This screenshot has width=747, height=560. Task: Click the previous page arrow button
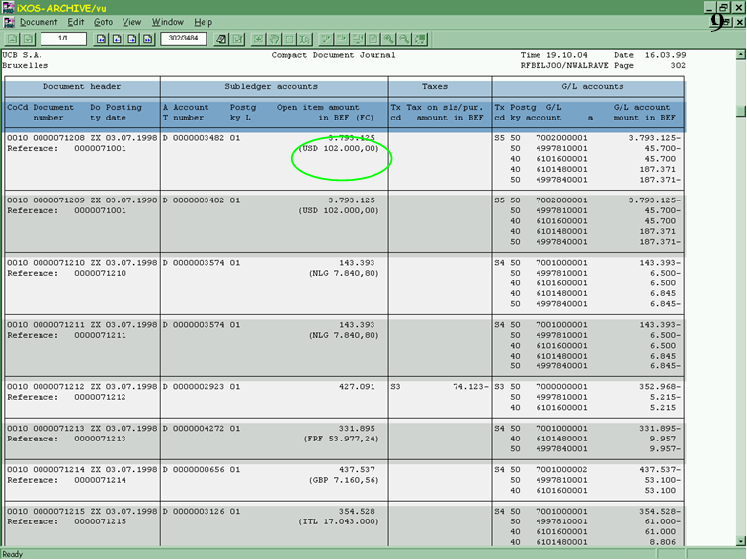116,40
